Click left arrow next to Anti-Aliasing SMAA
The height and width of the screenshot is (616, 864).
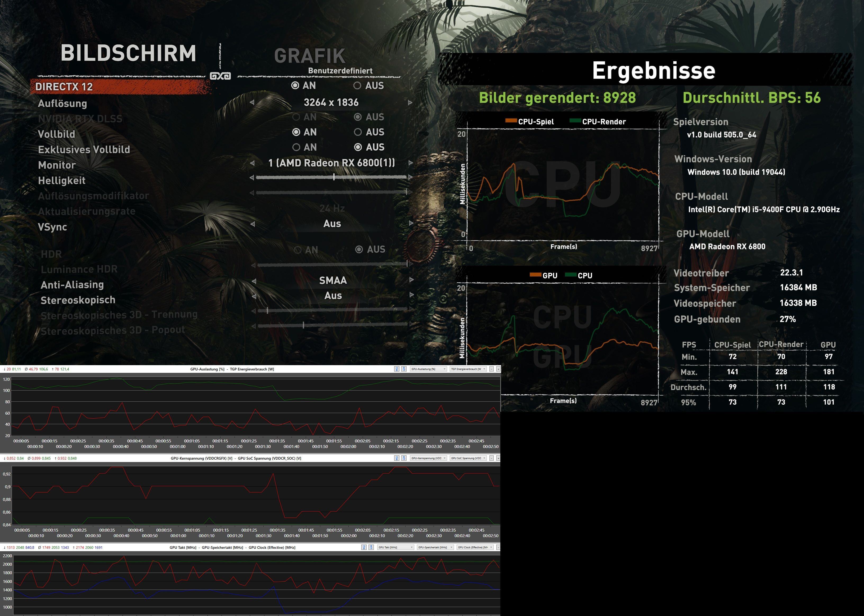point(254,281)
